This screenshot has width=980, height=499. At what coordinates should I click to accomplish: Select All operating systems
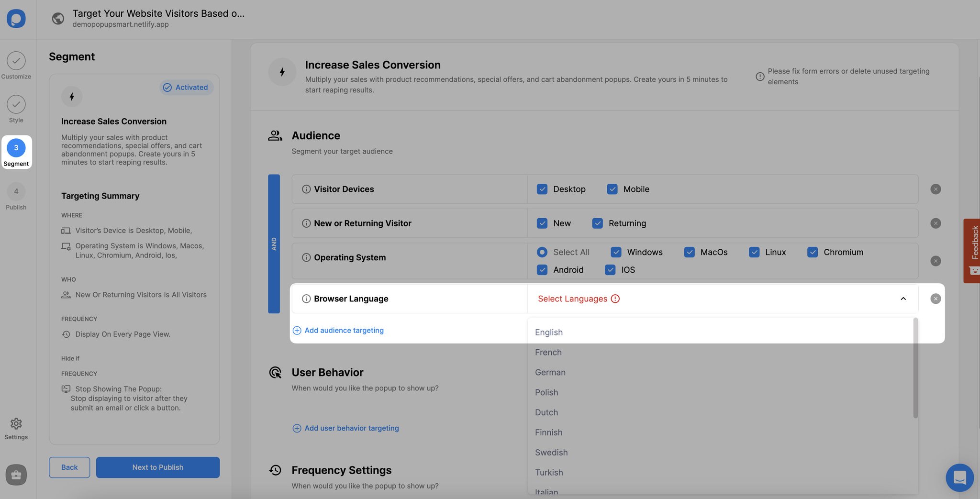pos(542,252)
